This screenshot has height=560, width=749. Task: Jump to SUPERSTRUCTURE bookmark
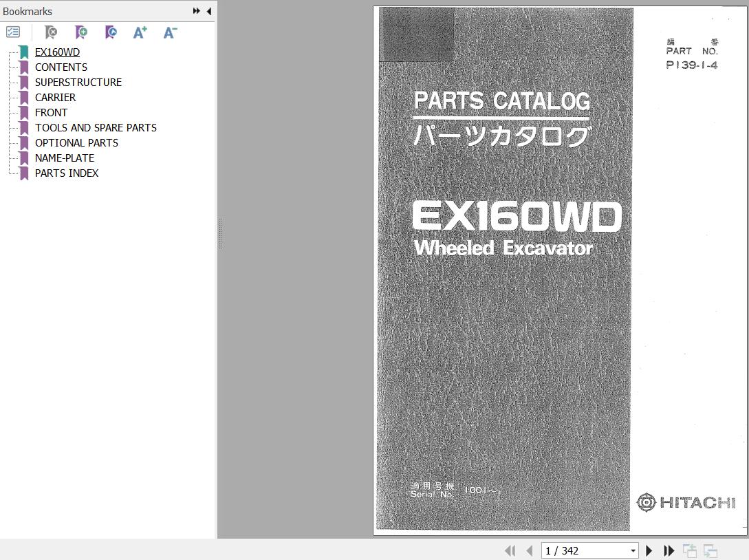(78, 82)
